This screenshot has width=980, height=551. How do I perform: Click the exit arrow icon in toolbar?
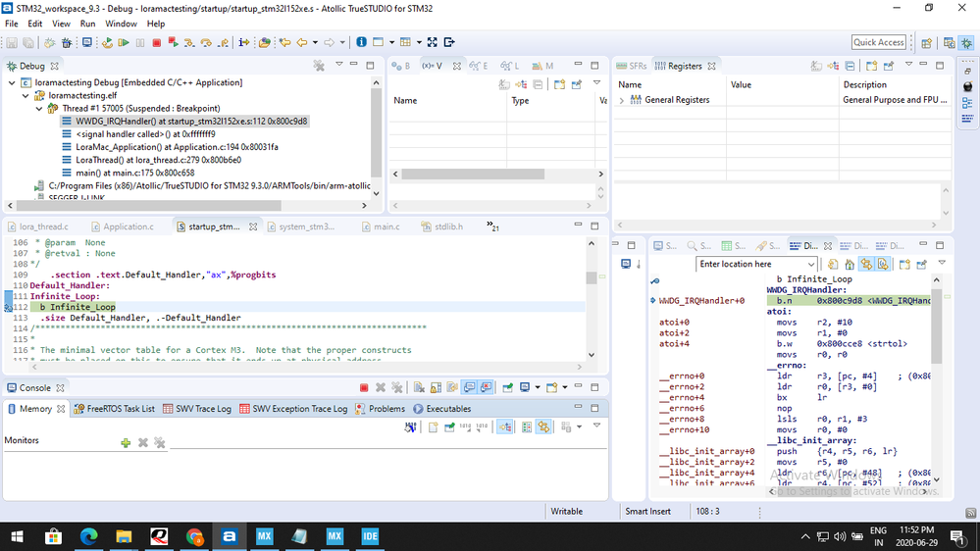tap(448, 42)
